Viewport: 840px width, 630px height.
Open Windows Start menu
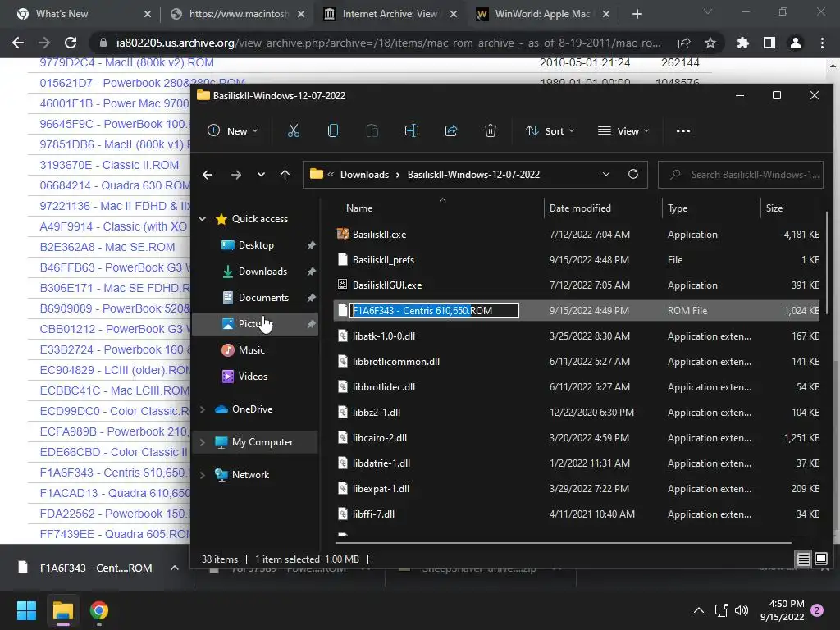pos(26,610)
